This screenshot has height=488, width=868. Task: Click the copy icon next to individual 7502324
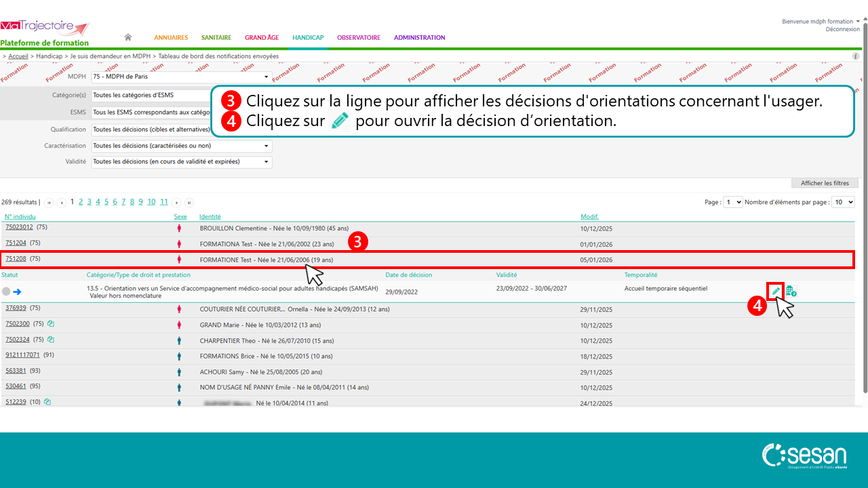pyautogui.click(x=51, y=340)
